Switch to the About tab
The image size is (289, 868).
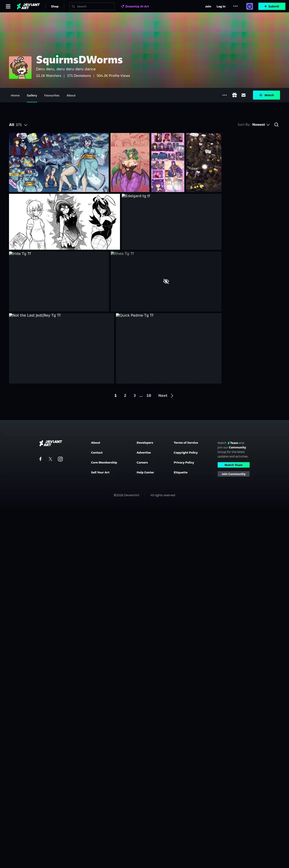71,95
